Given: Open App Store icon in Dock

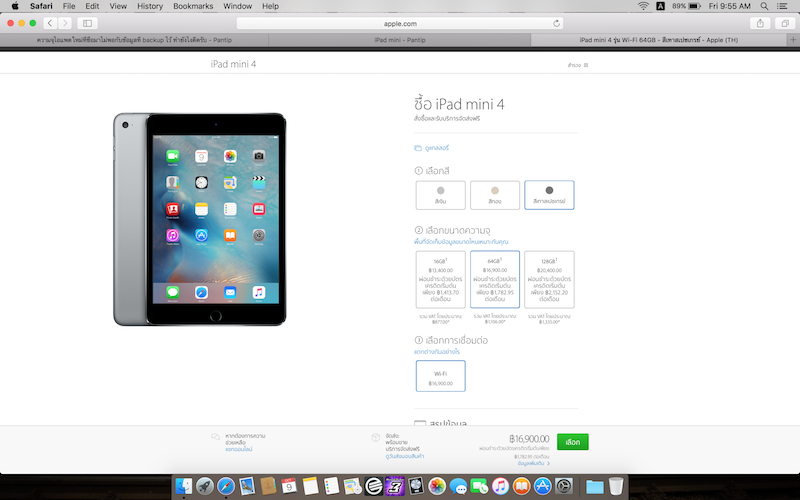Looking at the screenshot, I should (x=542, y=486).
